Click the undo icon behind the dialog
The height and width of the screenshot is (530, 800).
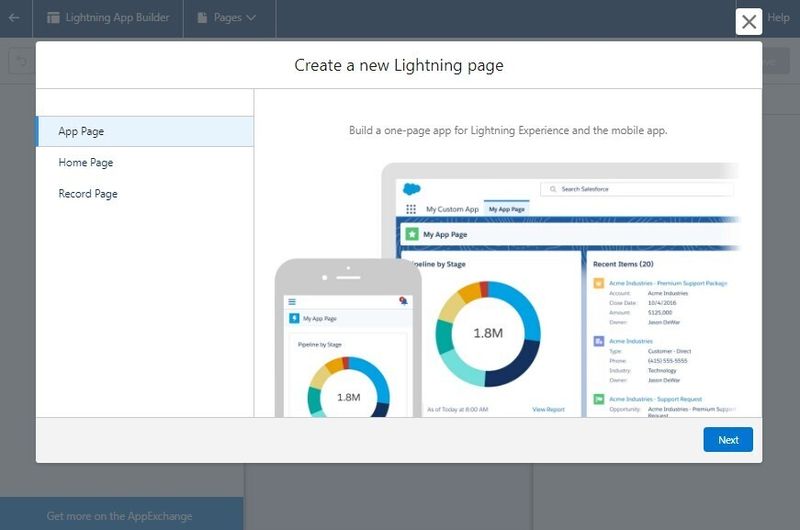[21, 61]
